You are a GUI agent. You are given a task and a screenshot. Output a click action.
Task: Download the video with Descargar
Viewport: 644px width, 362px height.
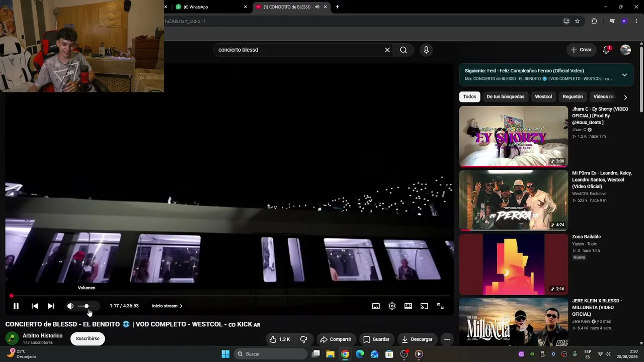pos(417,339)
